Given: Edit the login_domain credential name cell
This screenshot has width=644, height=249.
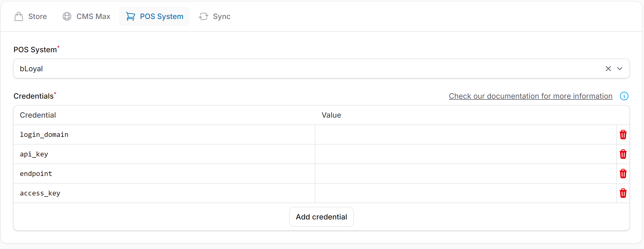Looking at the screenshot, I should pyautogui.click(x=164, y=135).
